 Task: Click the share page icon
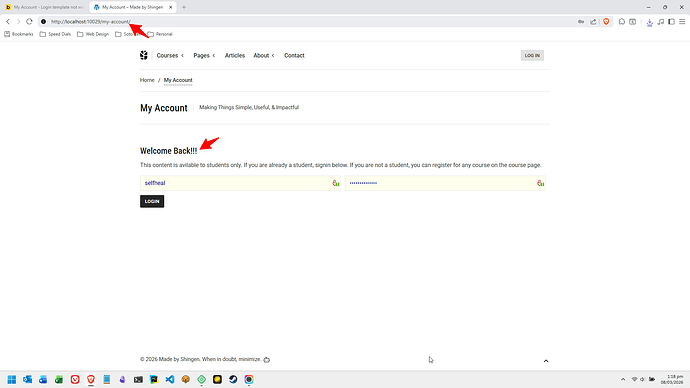tap(593, 22)
